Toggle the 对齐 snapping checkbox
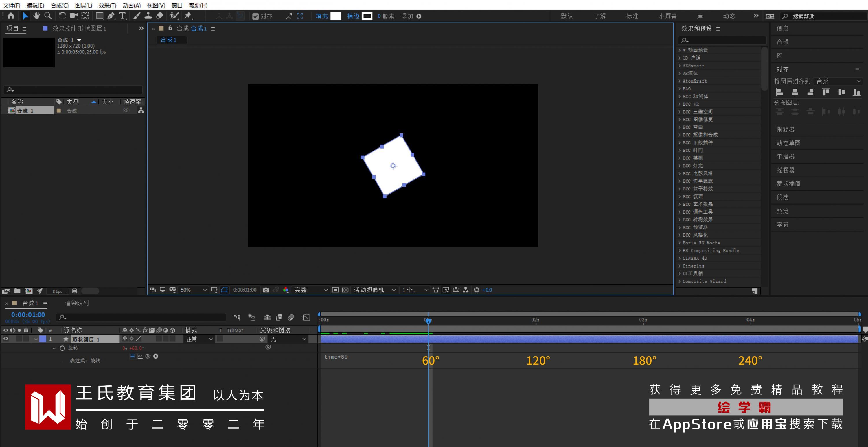The height and width of the screenshot is (447, 868). point(255,16)
